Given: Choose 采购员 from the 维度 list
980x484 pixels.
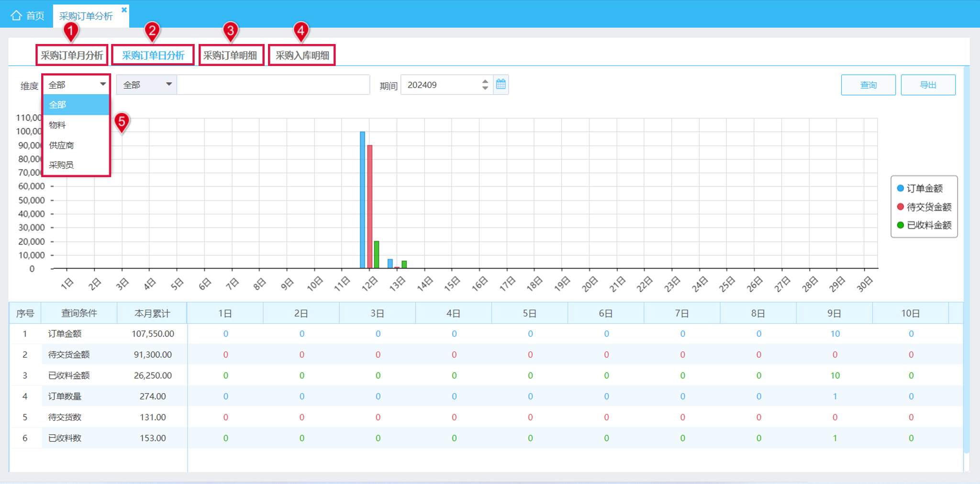Looking at the screenshot, I should (77, 165).
